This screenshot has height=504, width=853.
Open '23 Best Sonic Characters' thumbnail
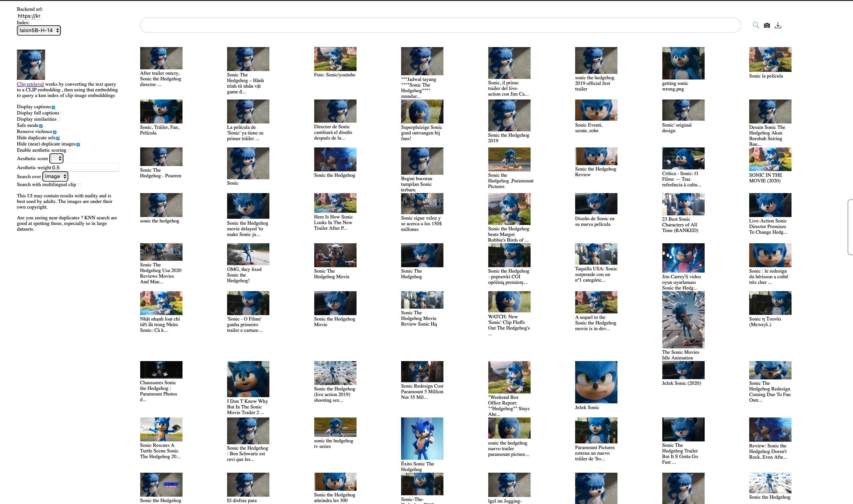pyautogui.click(x=683, y=204)
